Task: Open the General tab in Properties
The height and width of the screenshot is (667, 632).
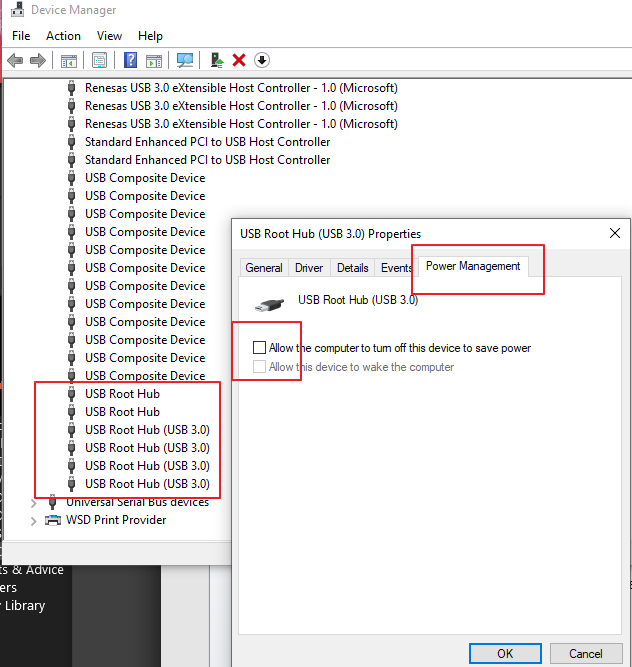Action: pyautogui.click(x=264, y=268)
